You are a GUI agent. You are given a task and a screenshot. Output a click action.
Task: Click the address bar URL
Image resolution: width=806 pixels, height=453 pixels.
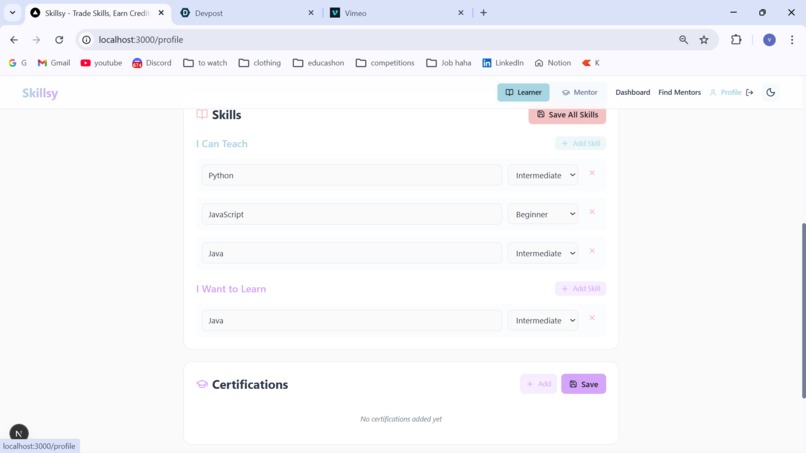click(x=141, y=40)
